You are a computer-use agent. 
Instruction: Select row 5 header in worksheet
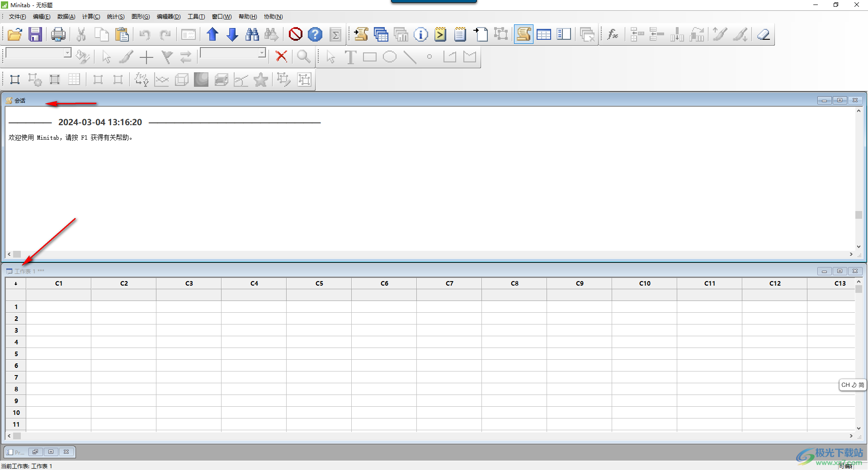[x=16, y=354]
